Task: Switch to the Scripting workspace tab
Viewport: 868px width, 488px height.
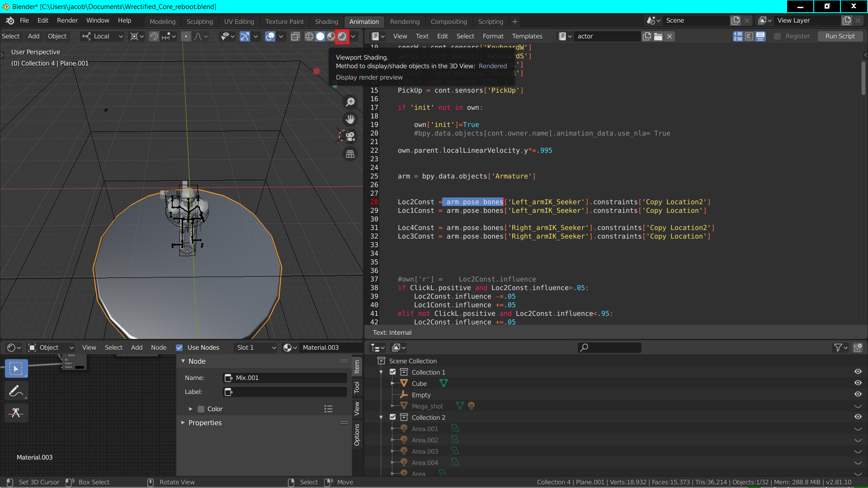Action: [x=491, y=22]
